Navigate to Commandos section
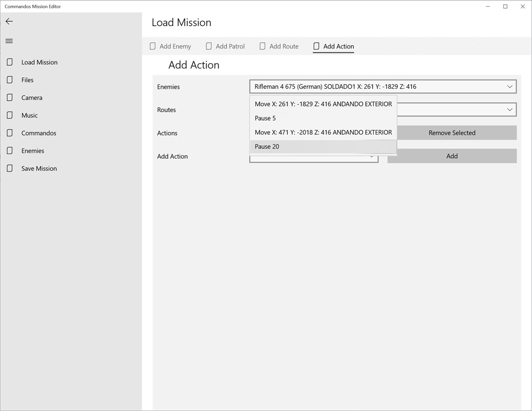The image size is (532, 411). tap(39, 133)
